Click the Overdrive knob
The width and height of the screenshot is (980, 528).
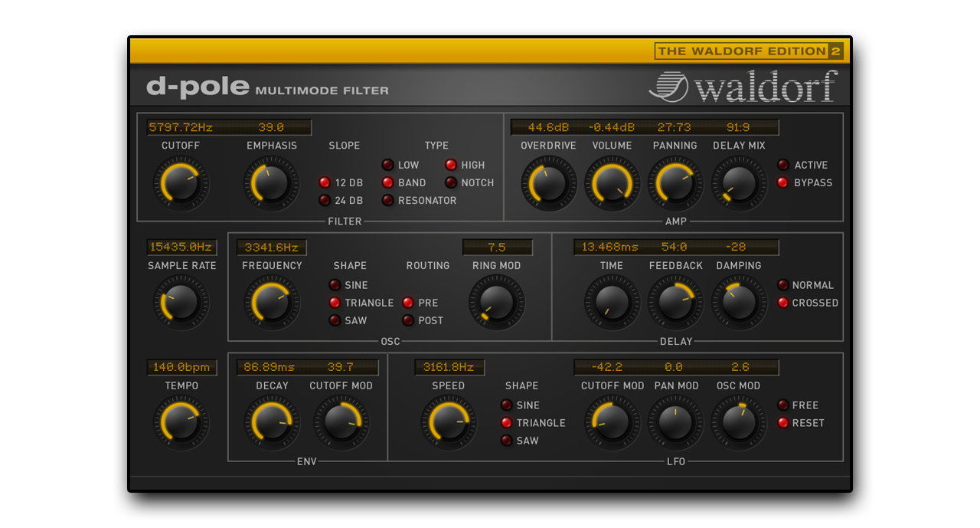pyautogui.click(x=549, y=183)
